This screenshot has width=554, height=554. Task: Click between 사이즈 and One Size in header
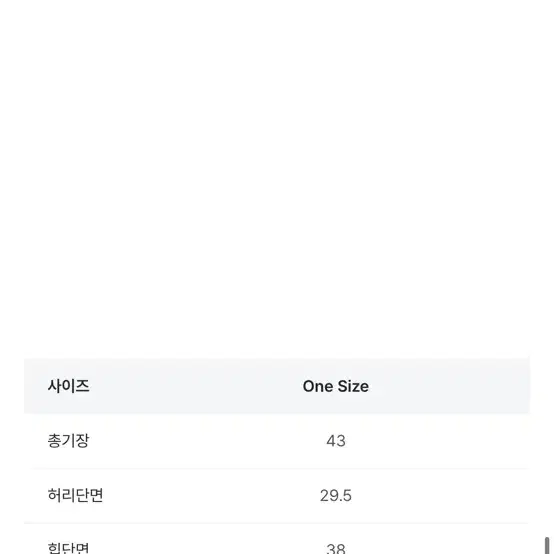click(x=196, y=386)
